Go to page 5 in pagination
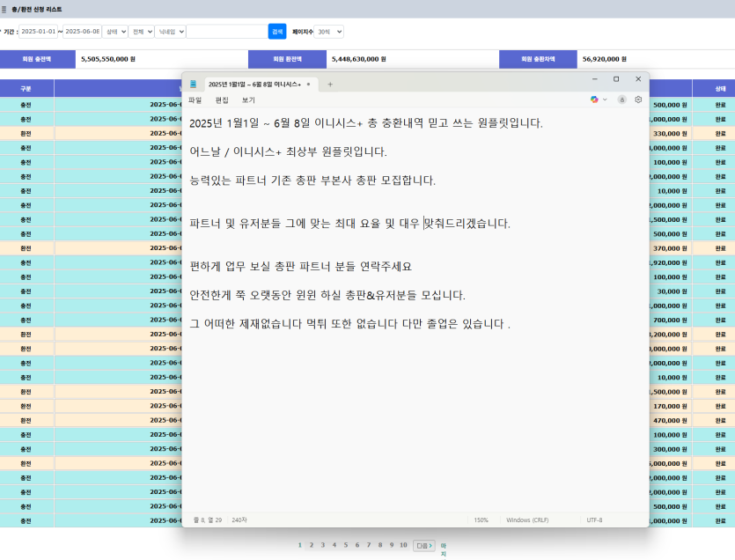 coord(346,545)
